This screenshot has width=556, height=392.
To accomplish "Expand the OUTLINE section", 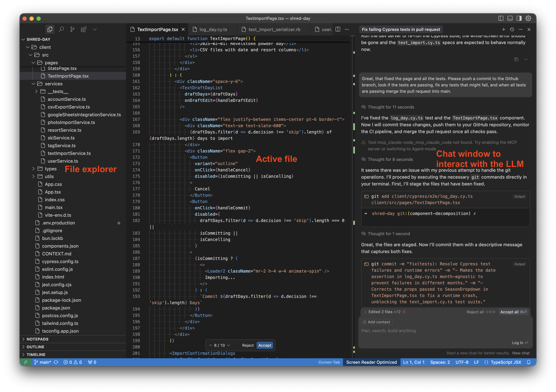I will [x=35, y=347].
